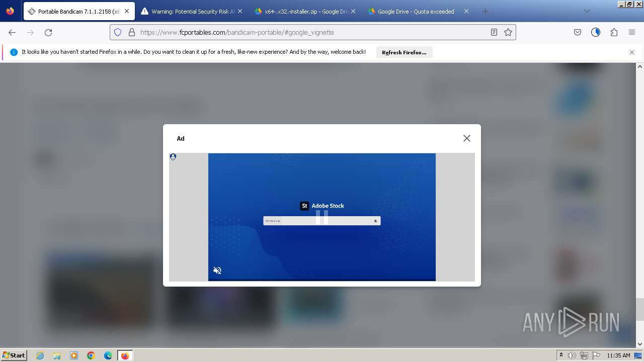Click the Adobe Stock search bar in ad
644x362 pixels.
(322, 221)
